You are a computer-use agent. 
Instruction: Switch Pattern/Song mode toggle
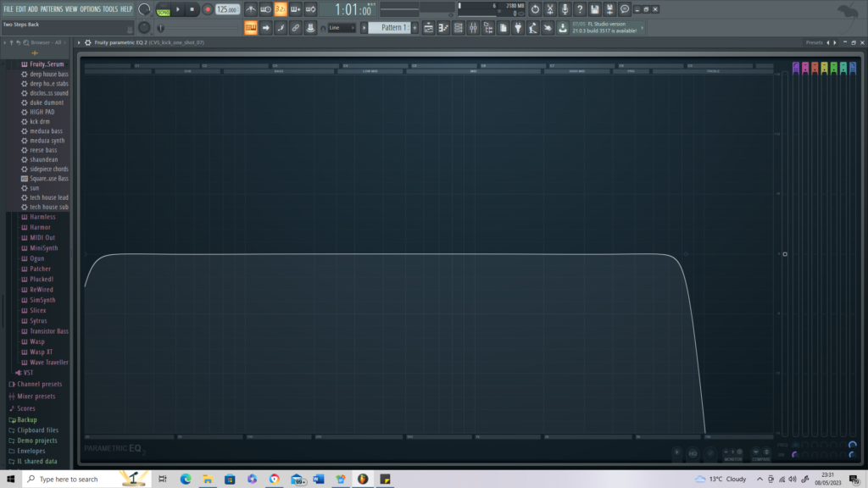pyautogui.click(x=164, y=8)
